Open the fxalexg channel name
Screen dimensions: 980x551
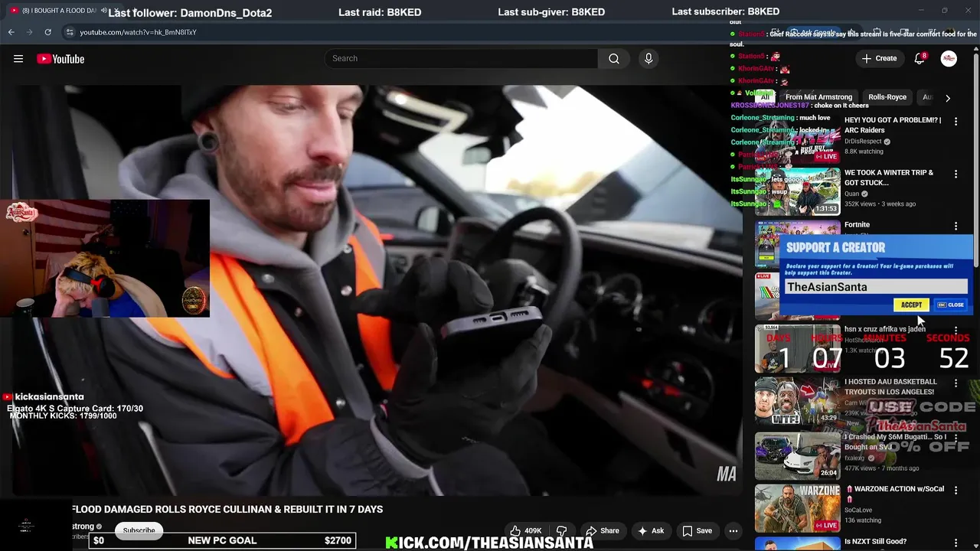click(854, 458)
